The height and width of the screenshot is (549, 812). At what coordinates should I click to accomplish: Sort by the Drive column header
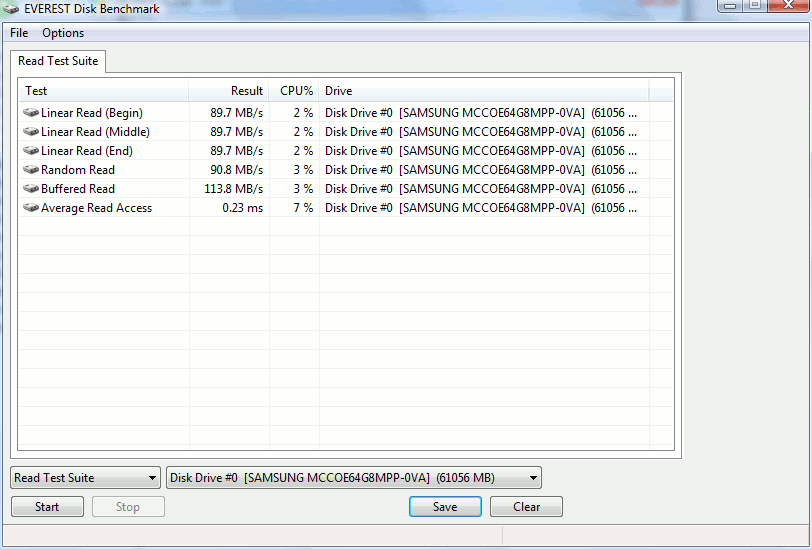(484, 91)
